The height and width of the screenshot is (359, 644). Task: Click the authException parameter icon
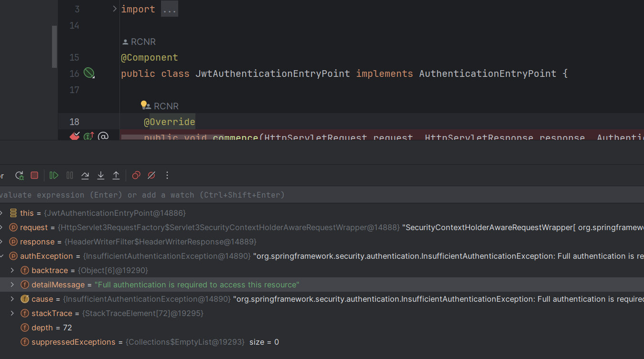click(13, 256)
